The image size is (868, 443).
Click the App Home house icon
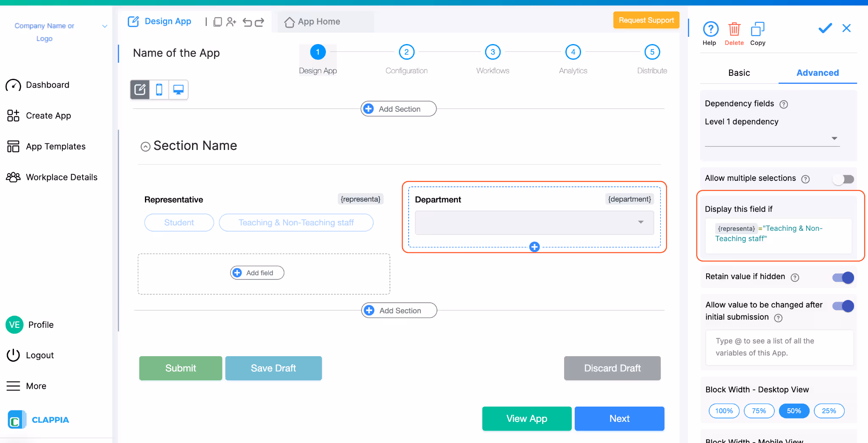(289, 22)
